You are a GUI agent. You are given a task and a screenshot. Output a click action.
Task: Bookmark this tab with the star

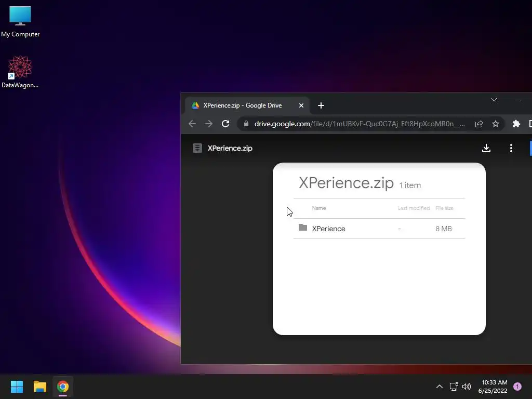tap(495, 124)
